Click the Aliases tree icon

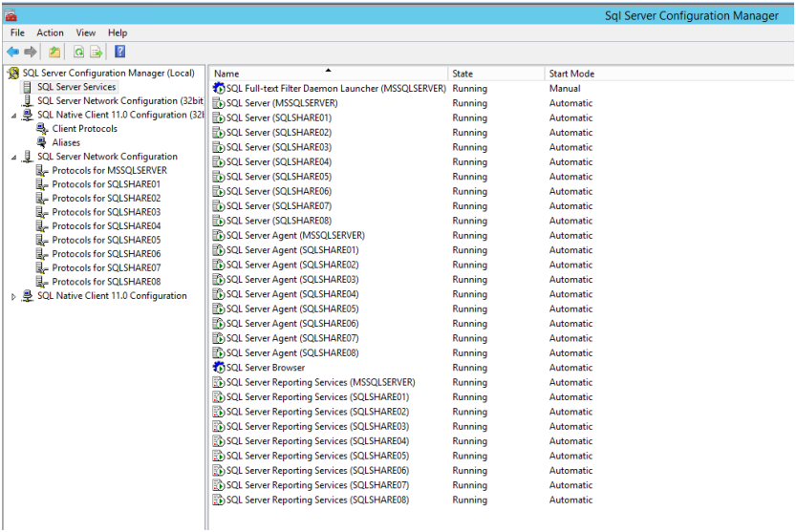(x=42, y=142)
